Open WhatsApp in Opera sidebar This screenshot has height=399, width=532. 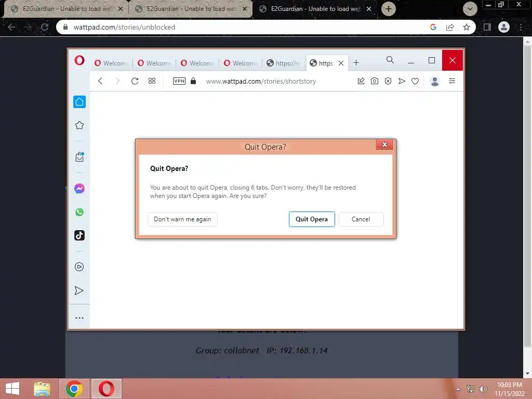coord(79,212)
